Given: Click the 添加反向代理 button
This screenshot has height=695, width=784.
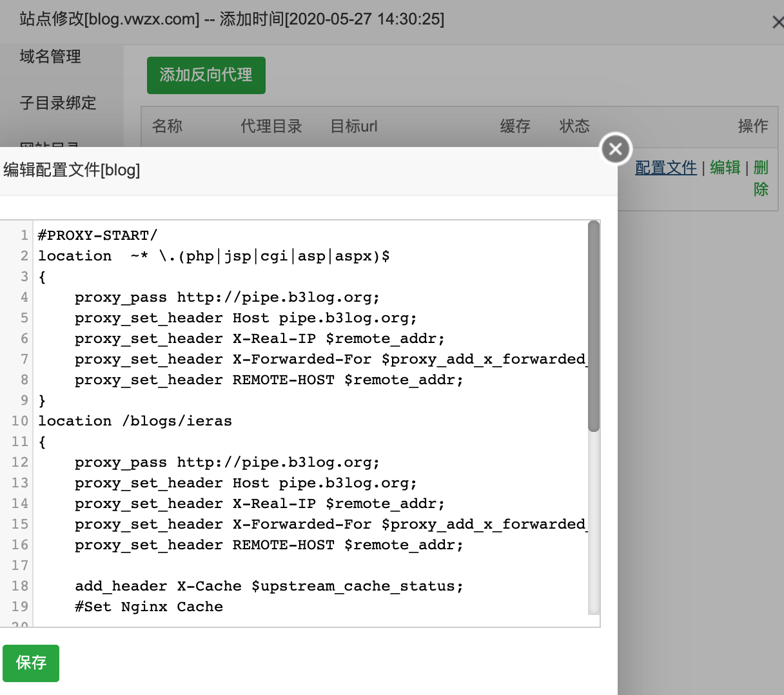Looking at the screenshot, I should (x=206, y=75).
